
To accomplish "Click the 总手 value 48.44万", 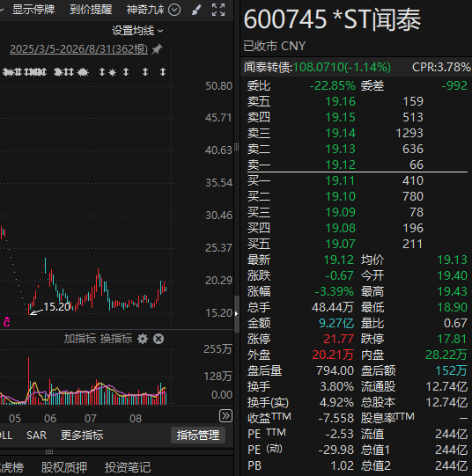I will [x=333, y=308].
